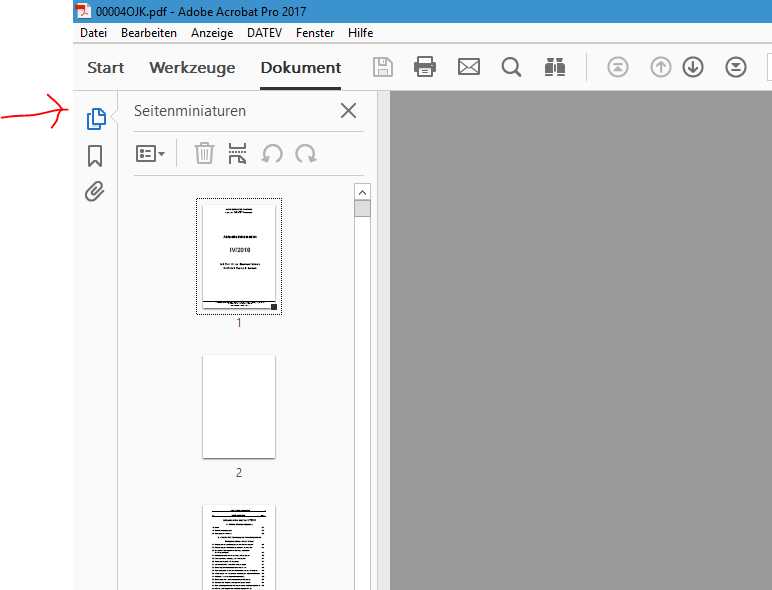
Task: Click the Save file toolbar icon
Action: point(383,67)
